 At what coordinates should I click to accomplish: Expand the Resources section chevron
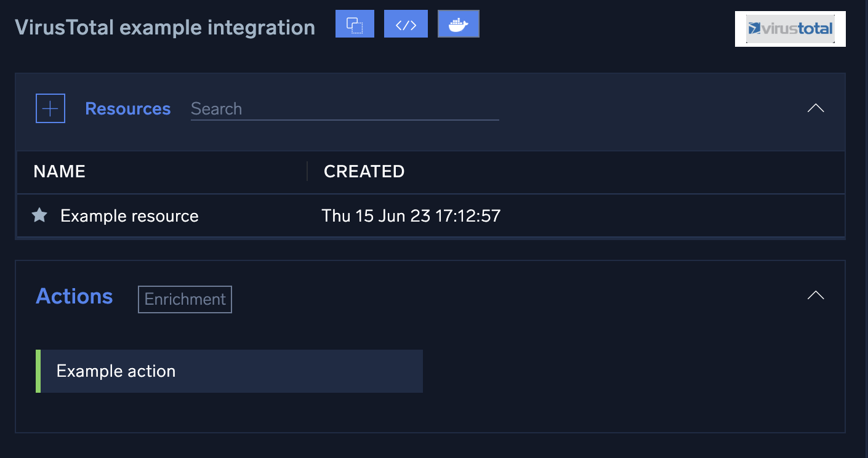click(x=815, y=108)
